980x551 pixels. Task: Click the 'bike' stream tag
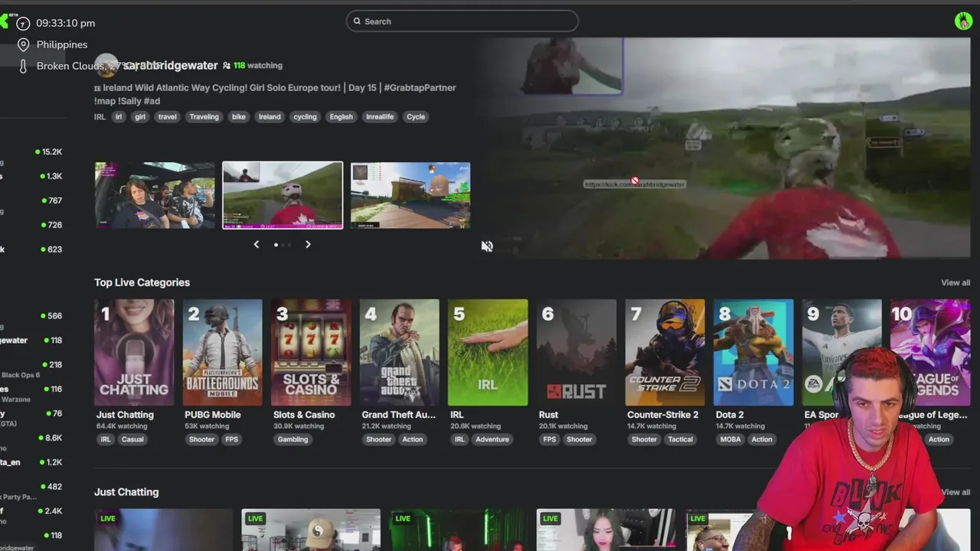point(239,117)
